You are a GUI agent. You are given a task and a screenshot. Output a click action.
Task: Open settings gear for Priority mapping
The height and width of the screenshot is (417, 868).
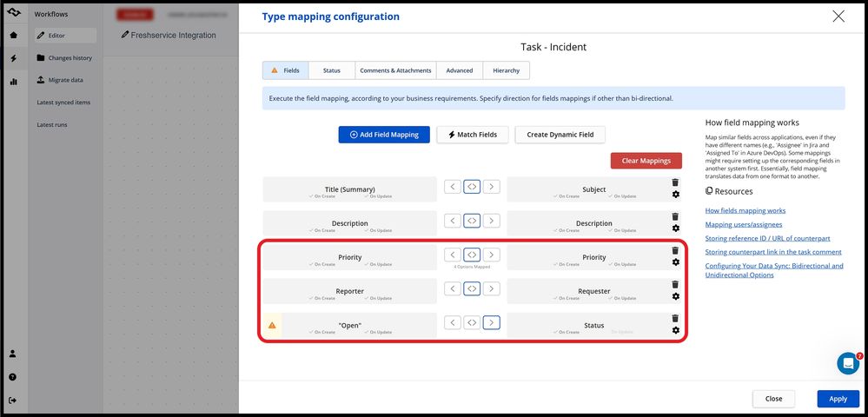click(675, 262)
